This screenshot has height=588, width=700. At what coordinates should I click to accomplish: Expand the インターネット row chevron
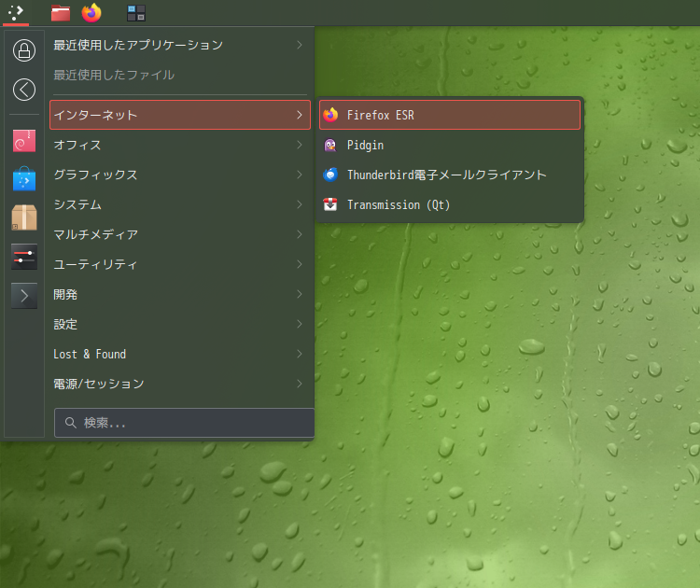click(x=300, y=115)
